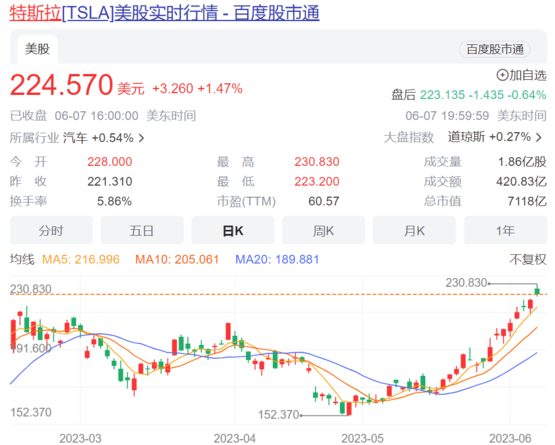Screen dimensions: 555x445
Task: Click the lowest candlestick marked 152.370
Action: coord(349,408)
